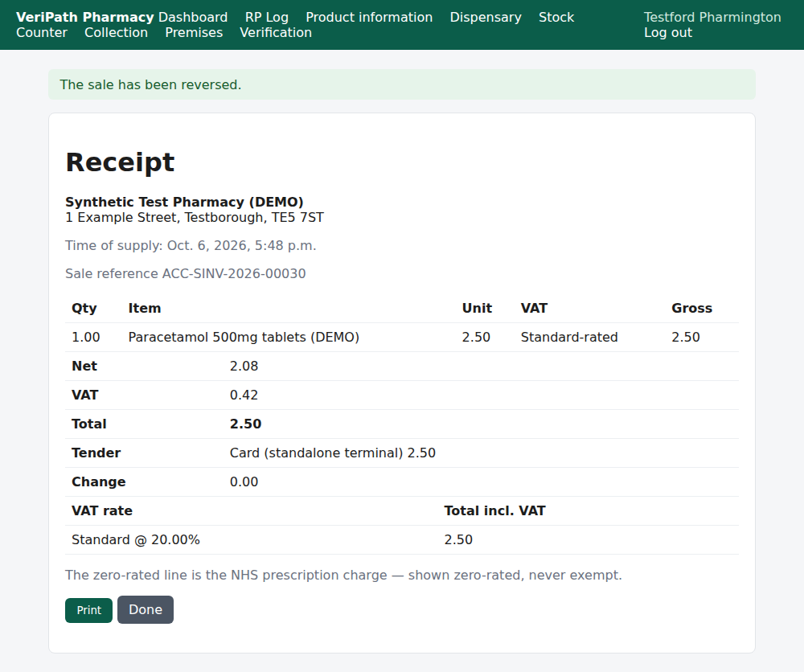Open the Stock page
This screenshot has height=672, width=804.
click(x=556, y=17)
